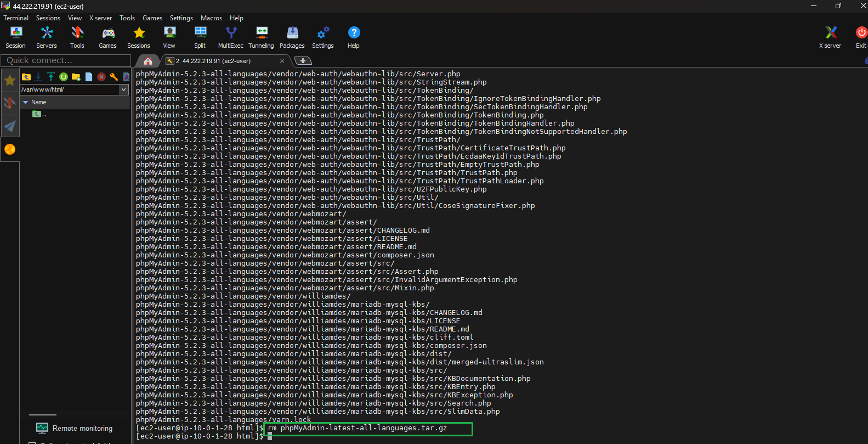The height and width of the screenshot is (444, 868).
Task: Open the Sessions star toolbar icon
Action: point(139,37)
